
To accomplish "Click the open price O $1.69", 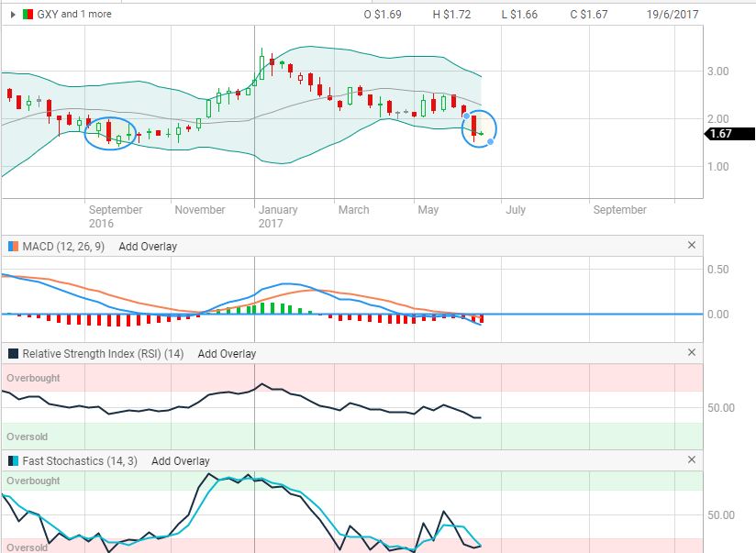I will (x=383, y=15).
